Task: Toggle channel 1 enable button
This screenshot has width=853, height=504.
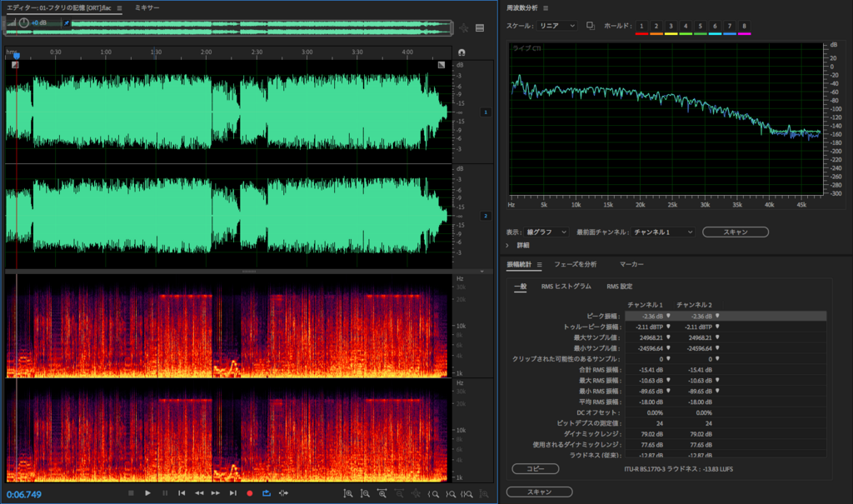Action: 486,112
